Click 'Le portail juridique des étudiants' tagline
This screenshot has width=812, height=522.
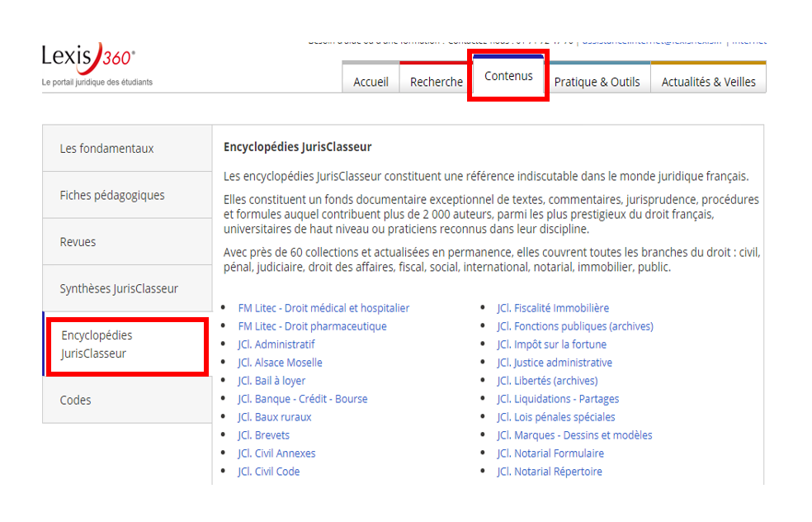tap(97, 82)
